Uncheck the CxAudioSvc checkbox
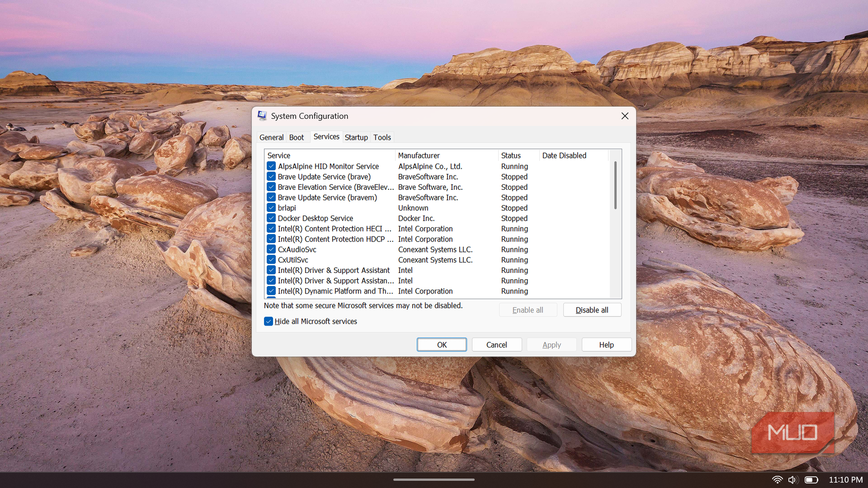The height and width of the screenshot is (488, 868). pyautogui.click(x=271, y=249)
